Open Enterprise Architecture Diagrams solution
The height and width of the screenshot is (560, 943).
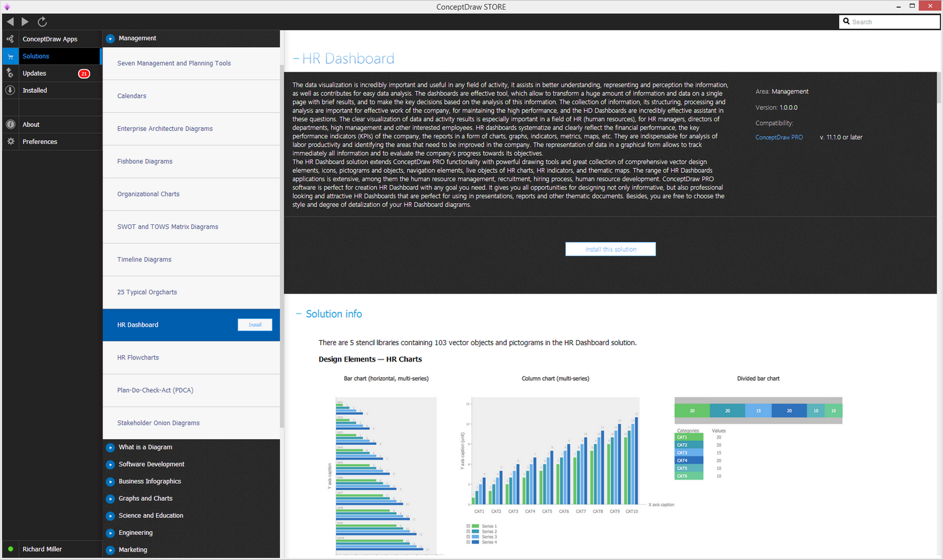point(191,129)
